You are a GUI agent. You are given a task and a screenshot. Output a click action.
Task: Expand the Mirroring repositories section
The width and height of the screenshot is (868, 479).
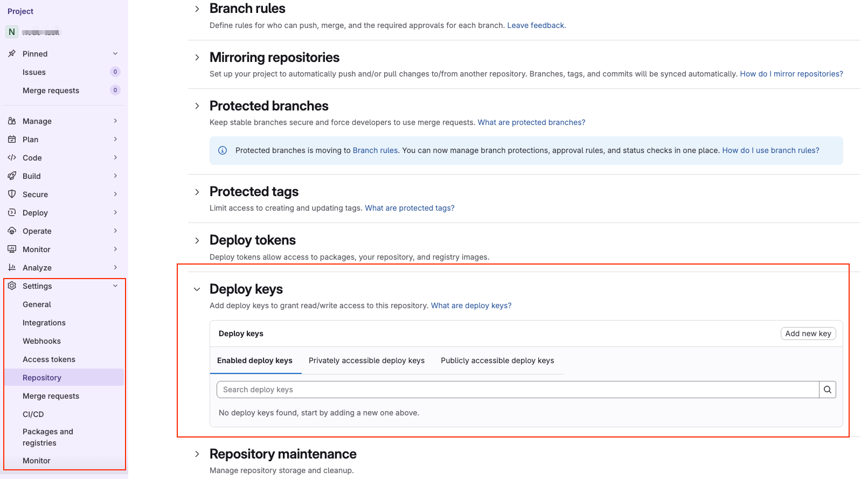(197, 58)
